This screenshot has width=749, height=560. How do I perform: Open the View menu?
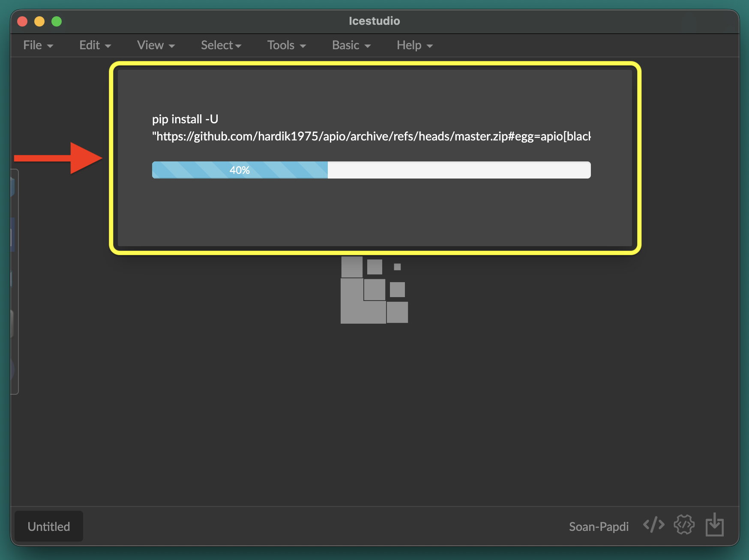pyautogui.click(x=156, y=45)
